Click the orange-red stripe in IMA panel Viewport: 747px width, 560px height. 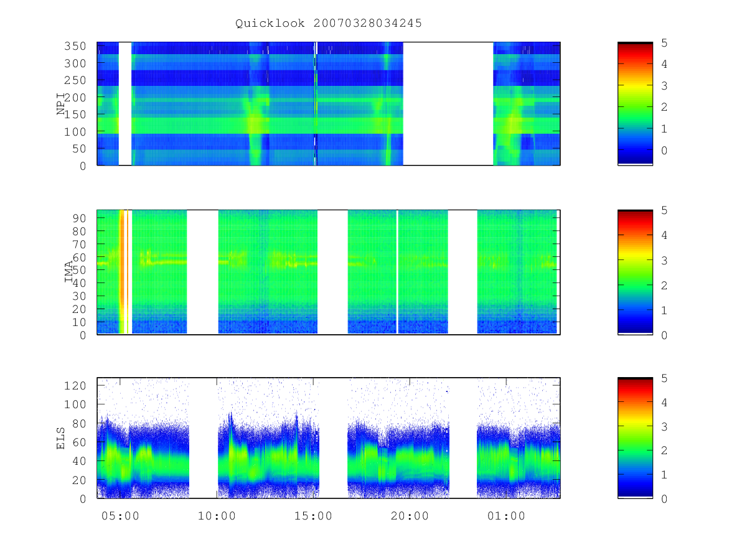tap(123, 272)
